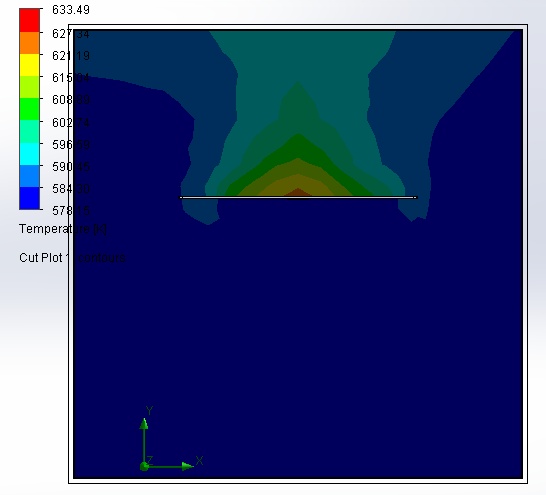Click the cyan legend color band

(30, 154)
